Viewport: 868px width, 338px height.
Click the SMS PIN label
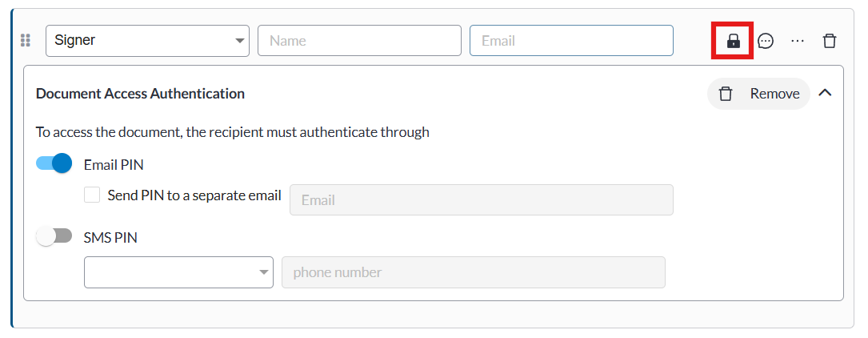pyautogui.click(x=110, y=237)
